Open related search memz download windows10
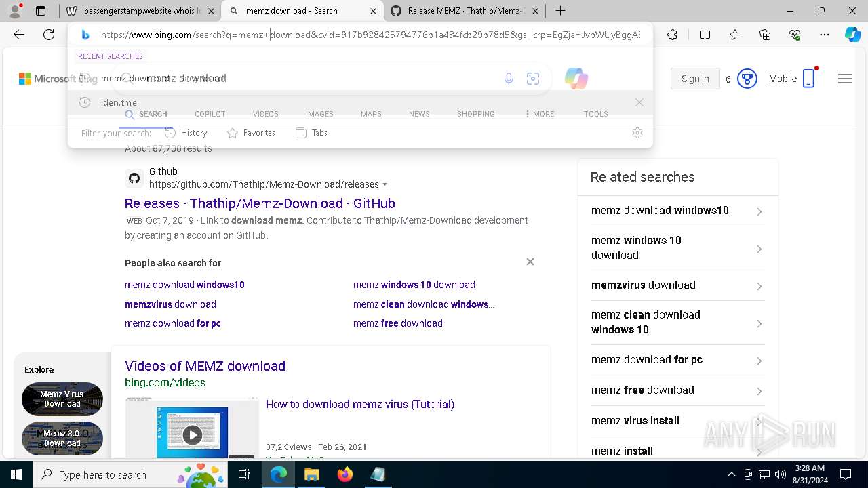This screenshot has width=868, height=488. (x=677, y=211)
